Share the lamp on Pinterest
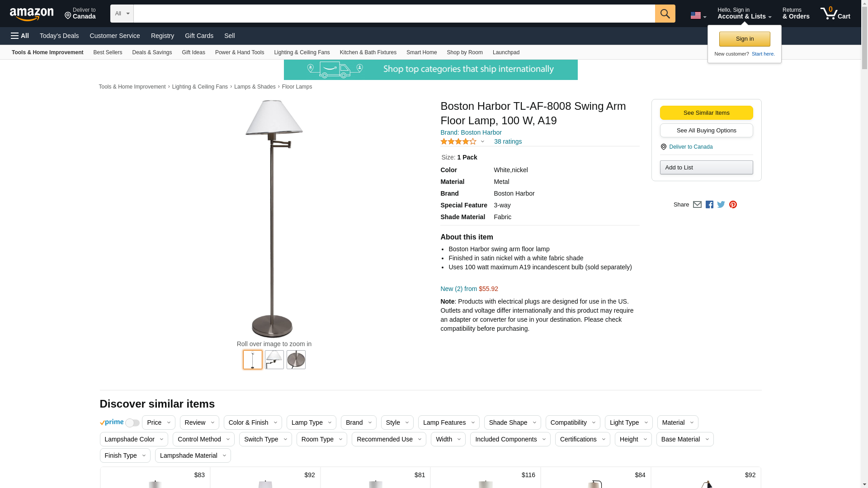The width and height of the screenshot is (868, 488). click(x=733, y=205)
